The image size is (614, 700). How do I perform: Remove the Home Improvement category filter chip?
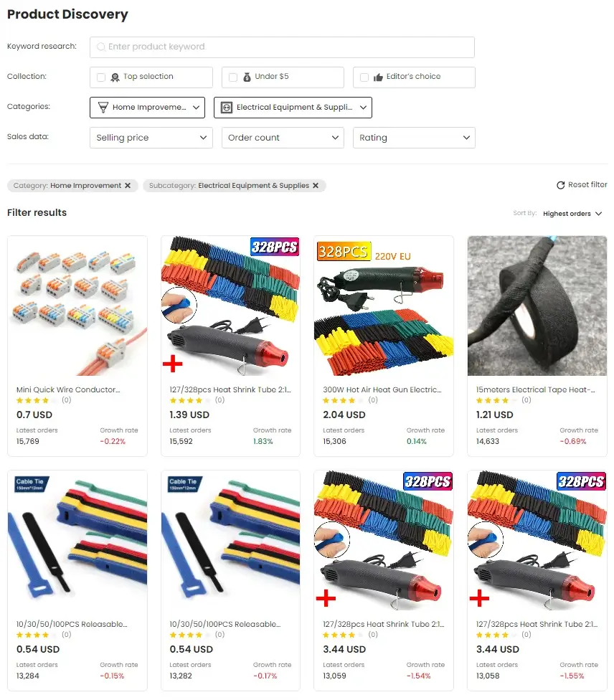tap(128, 185)
